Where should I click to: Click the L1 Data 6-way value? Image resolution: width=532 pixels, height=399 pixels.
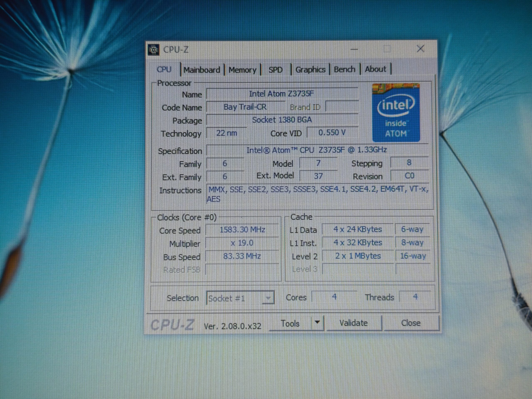[x=413, y=229]
